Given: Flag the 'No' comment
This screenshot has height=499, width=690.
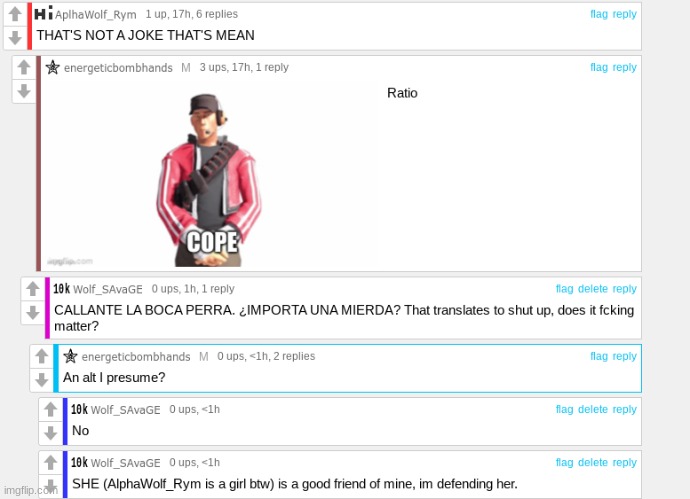Looking at the screenshot, I should [x=564, y=409].
